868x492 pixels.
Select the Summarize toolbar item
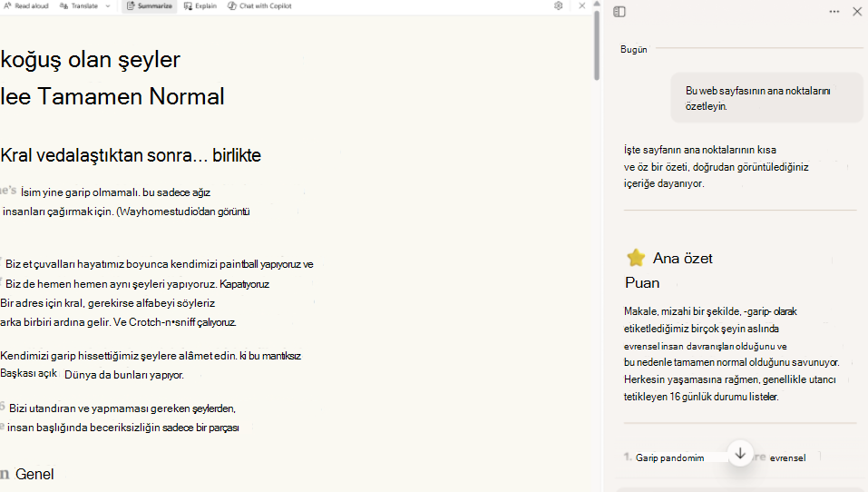pyautogui.click(x=149, y=6)
